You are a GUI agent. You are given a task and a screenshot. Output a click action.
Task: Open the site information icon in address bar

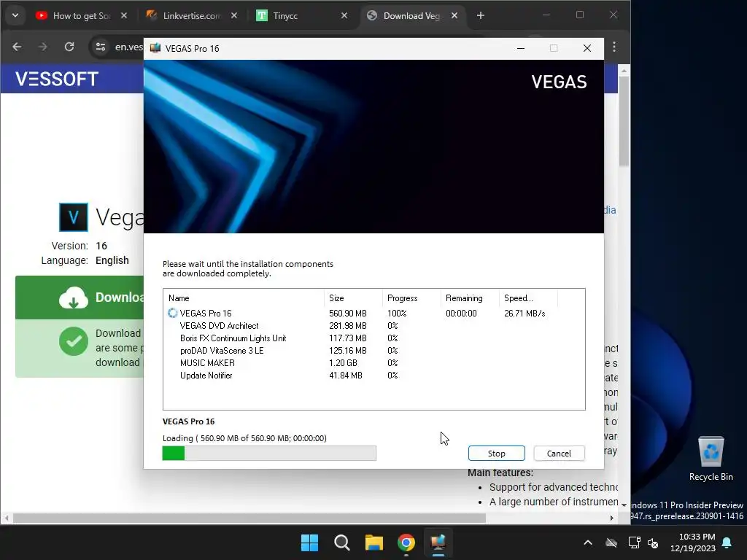point(101,47)
